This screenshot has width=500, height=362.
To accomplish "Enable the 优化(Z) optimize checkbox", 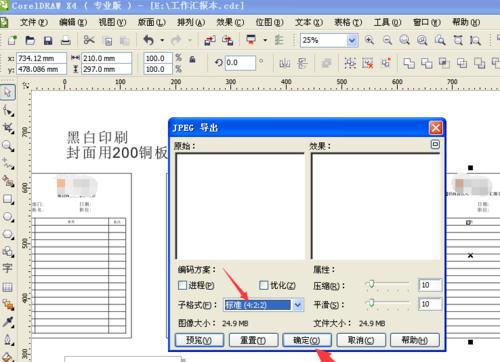I will pos(263,285).
